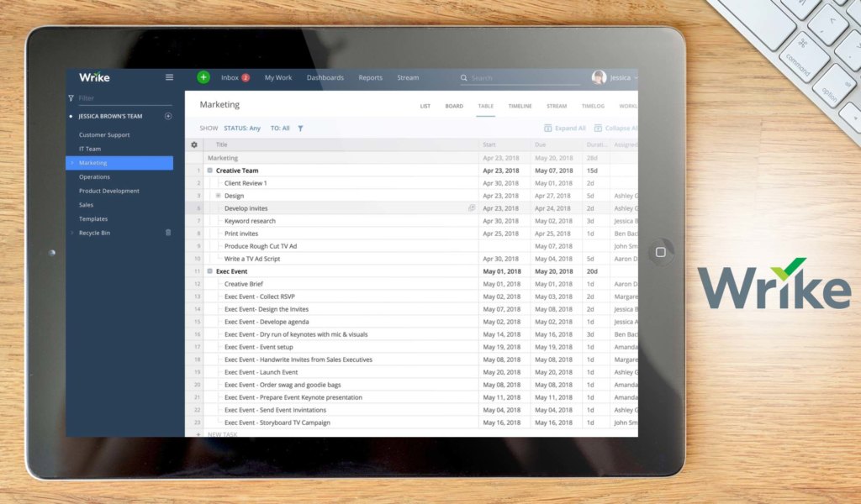Create a new task with the green plus icon
This screenshot has width=861, height=504.
coord(203,76)
